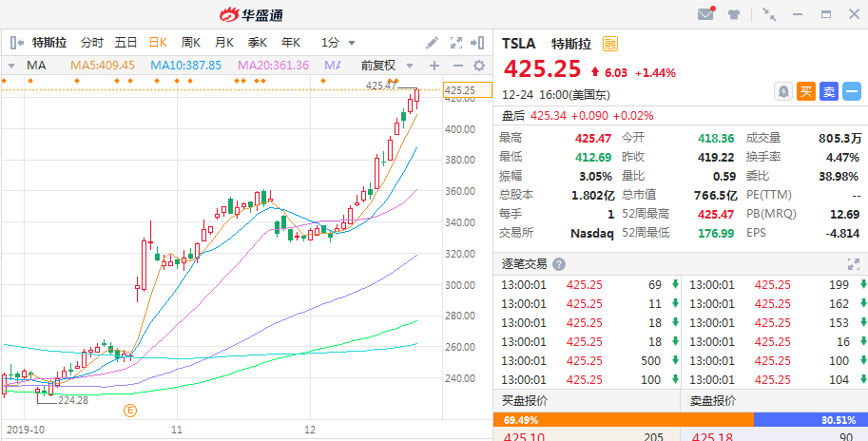Click the 52周最低 176.99 value
Screen dimensions: 868x441
(715, 233)
